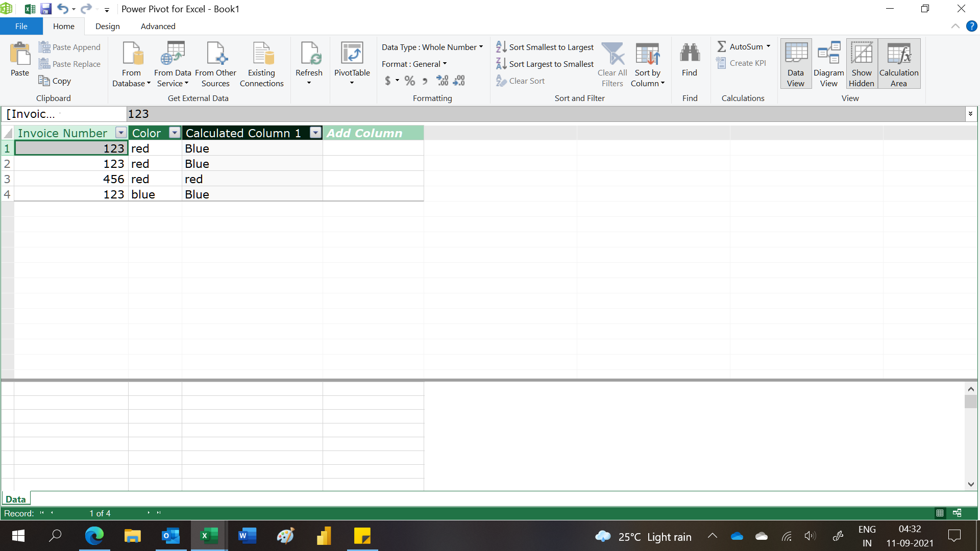Image resolution: width=980 pixels, height=551 pixels.
Task: Select the Data sheet tab
Action: 16,499
